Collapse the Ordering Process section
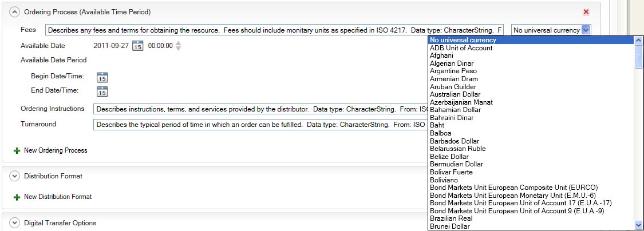Screen dimensions: 644x231 pyautogui.click(x=15, y=12)
